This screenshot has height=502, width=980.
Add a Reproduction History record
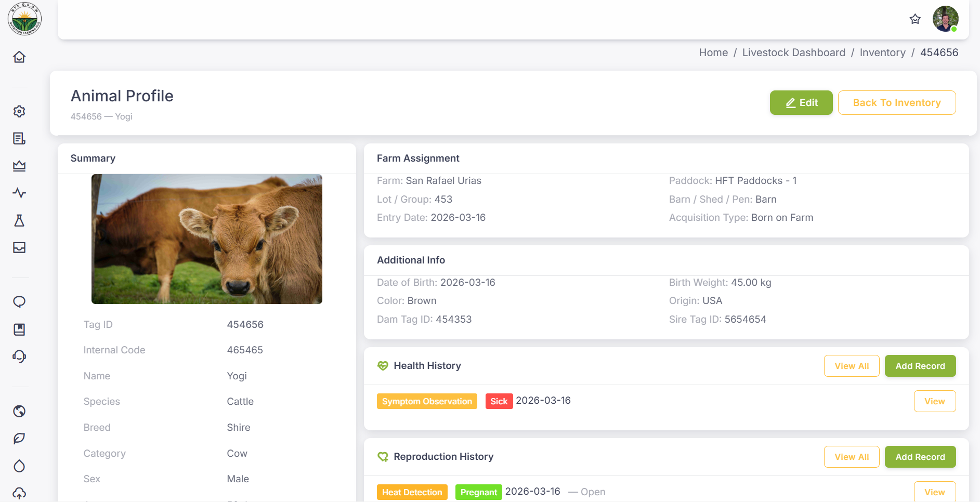click(x=920, y=457)
